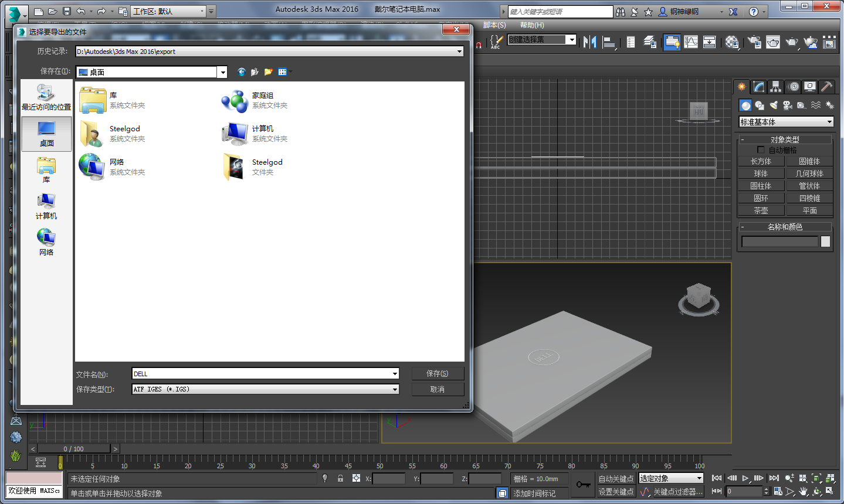Create a 长方体 primitive button

pos(761,161)
